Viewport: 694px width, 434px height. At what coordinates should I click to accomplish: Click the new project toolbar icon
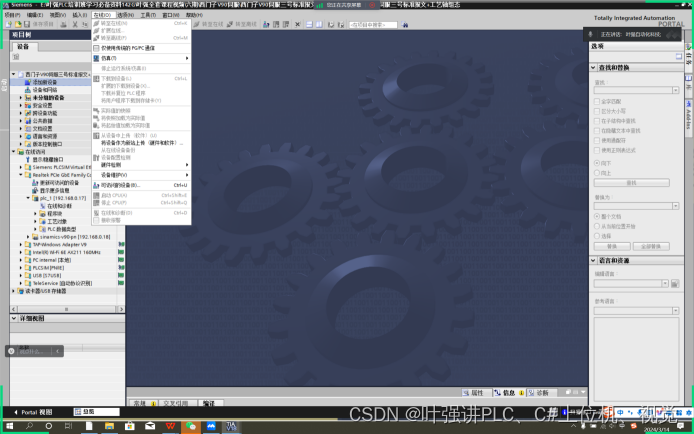point(9,24)
